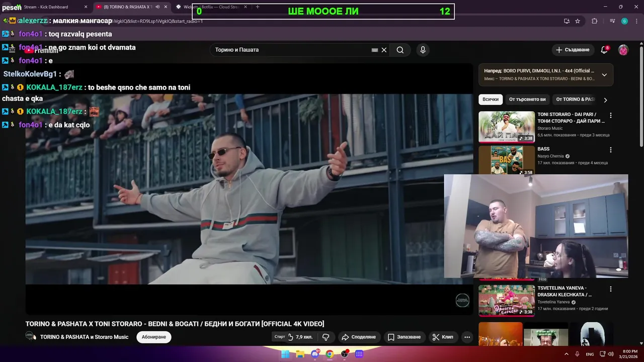Select the От TORINO & PAS chip
Viewport: 644px width, 362px height.
click(x=575, y=100)
